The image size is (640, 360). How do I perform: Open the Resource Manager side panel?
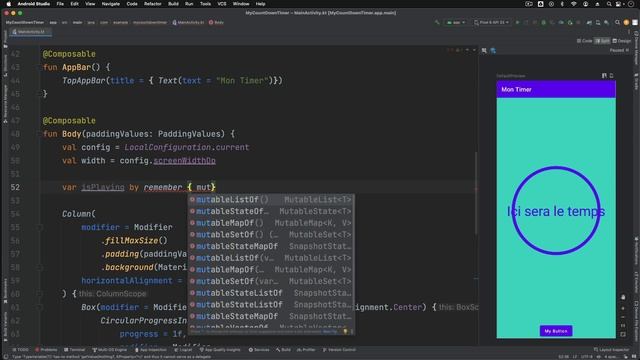5,104
